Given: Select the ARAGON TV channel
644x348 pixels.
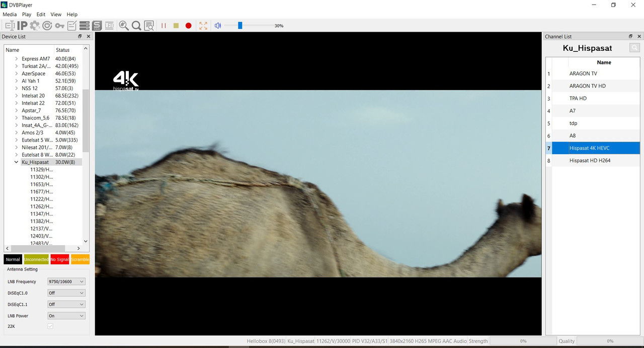Looking at the screenshot, I should click(596, 74).
